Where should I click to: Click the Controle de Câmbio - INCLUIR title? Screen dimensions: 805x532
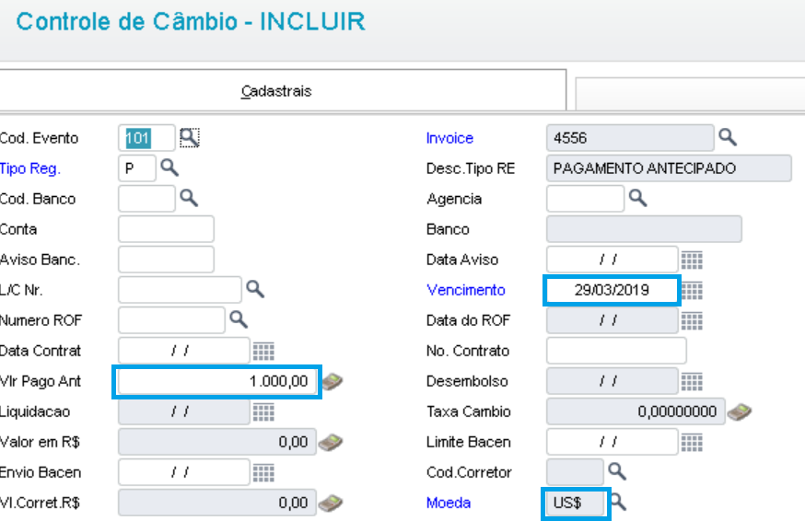click(191, 21)
